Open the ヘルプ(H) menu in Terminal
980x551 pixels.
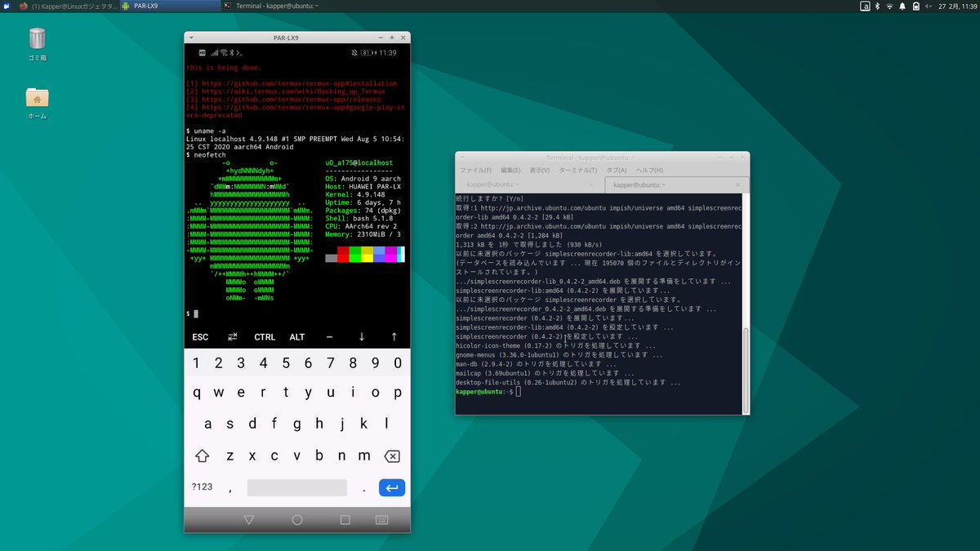click(x=649, y=170)
